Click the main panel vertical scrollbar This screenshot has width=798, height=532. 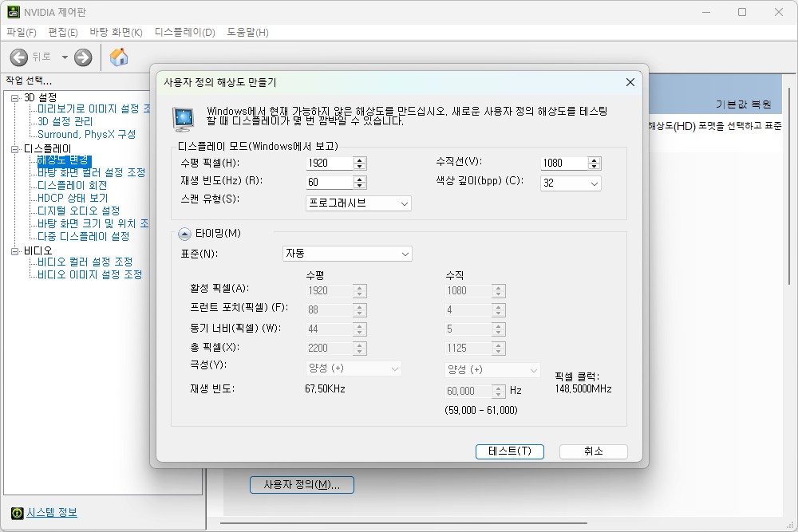[x=790, y=186]
